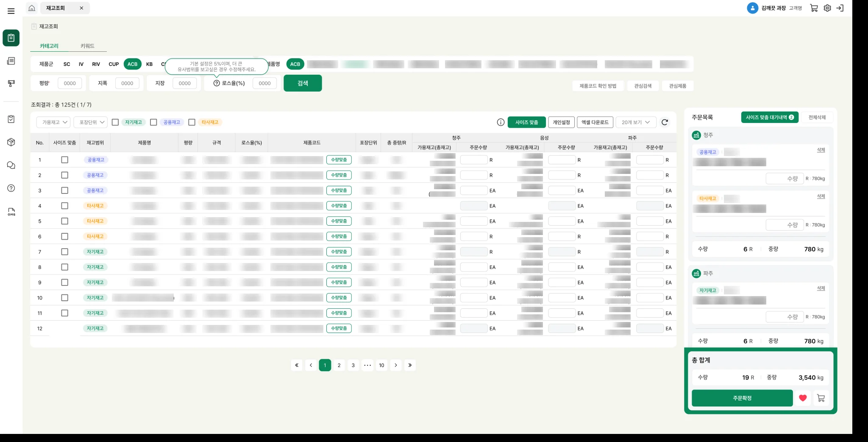Click the home icon tab
868x442 pixels.
click(x=32, y=8)
